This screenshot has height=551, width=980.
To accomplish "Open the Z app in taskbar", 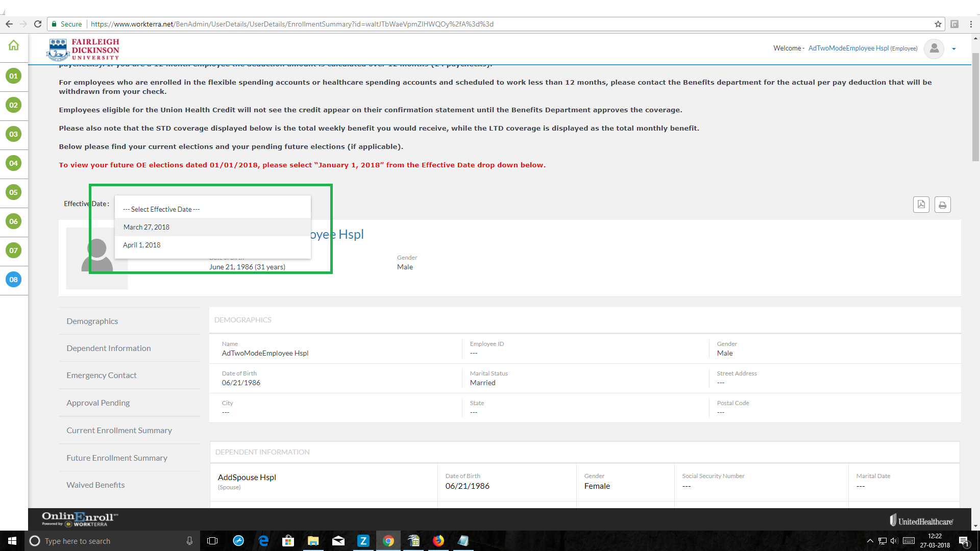I will tap(363, 541).
